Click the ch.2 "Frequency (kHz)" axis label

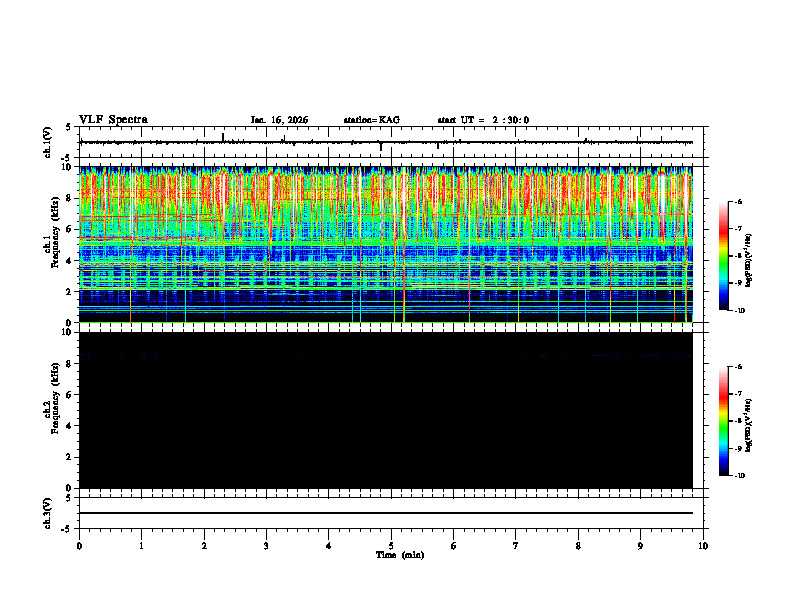coord(55,398)
